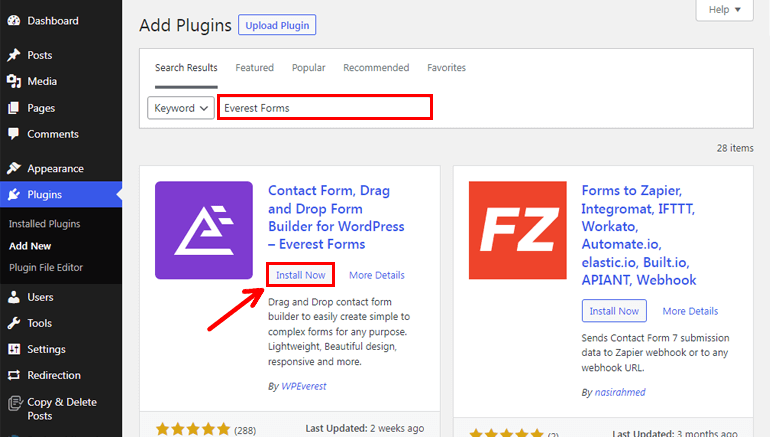Viewport: 770px width, 437px height.
Task: Open Plugin File Editor
Action: [x=46, y=268]
